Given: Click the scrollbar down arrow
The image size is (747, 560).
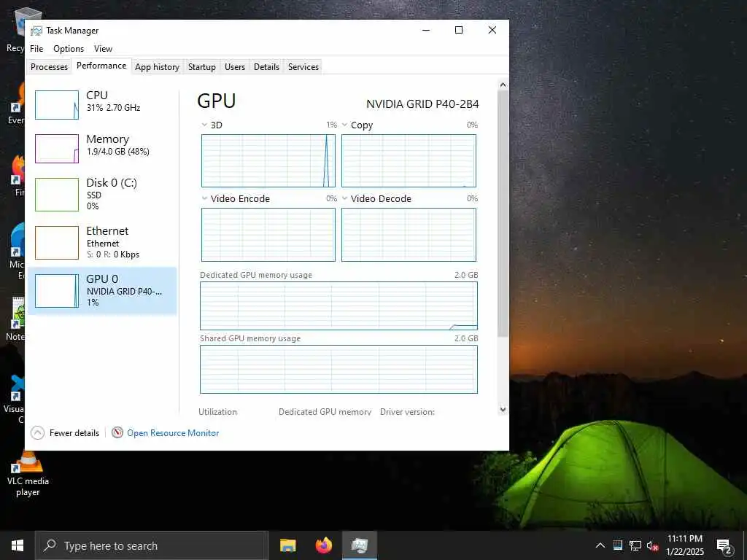Looking at the screenshot, I should 503,409.
